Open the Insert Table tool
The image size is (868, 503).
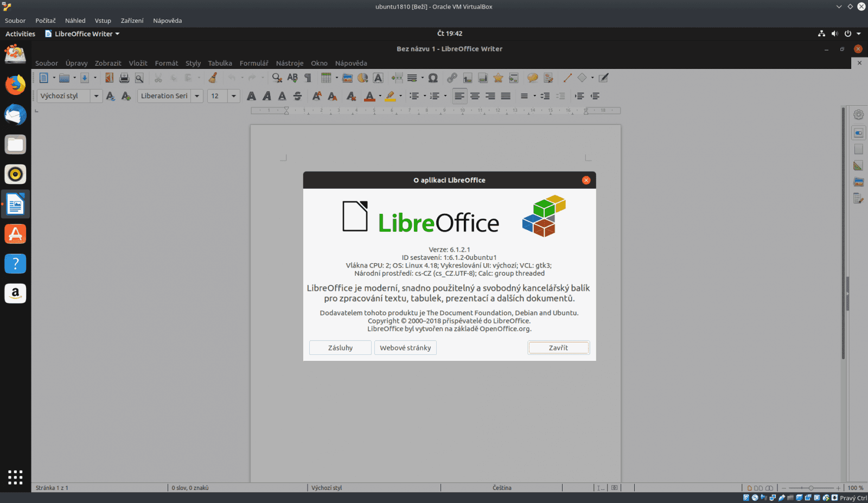(x=327, y=78)
